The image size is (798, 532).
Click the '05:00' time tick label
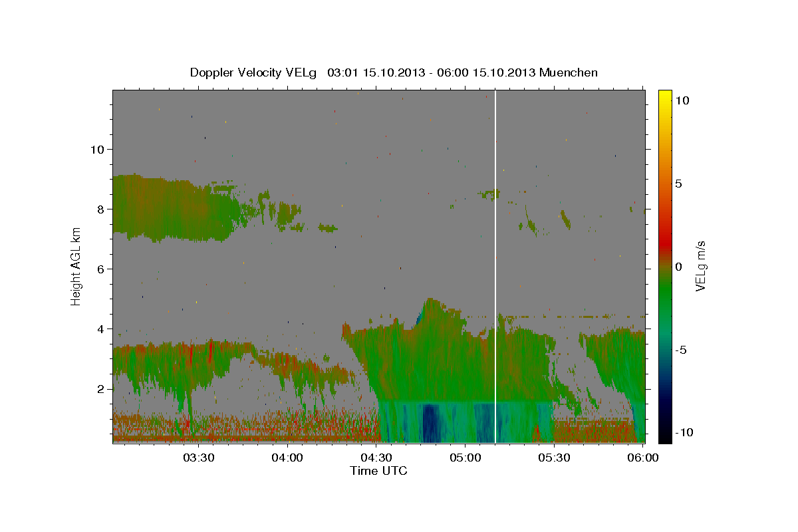(x=465, y=458)
